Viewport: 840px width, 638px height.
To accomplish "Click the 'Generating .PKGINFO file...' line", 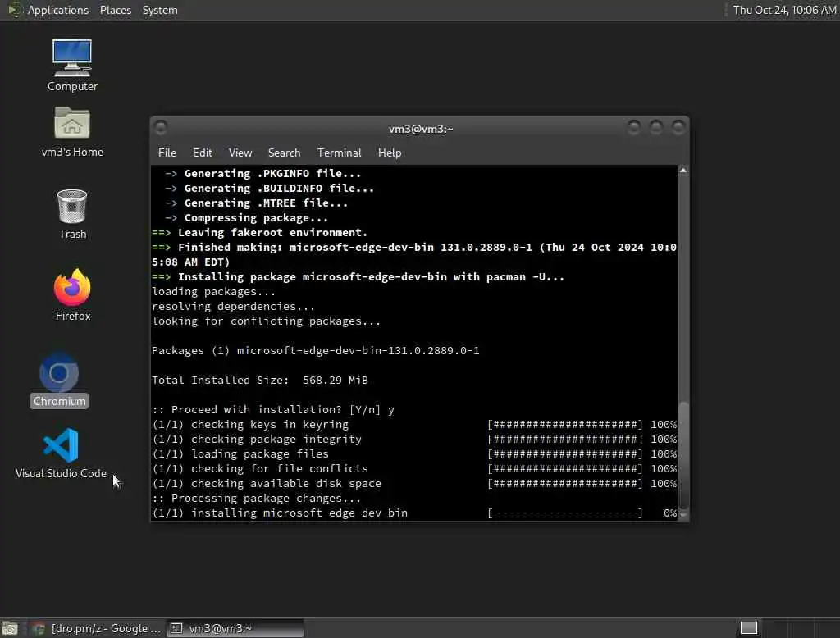I will [x=263, y=174].
